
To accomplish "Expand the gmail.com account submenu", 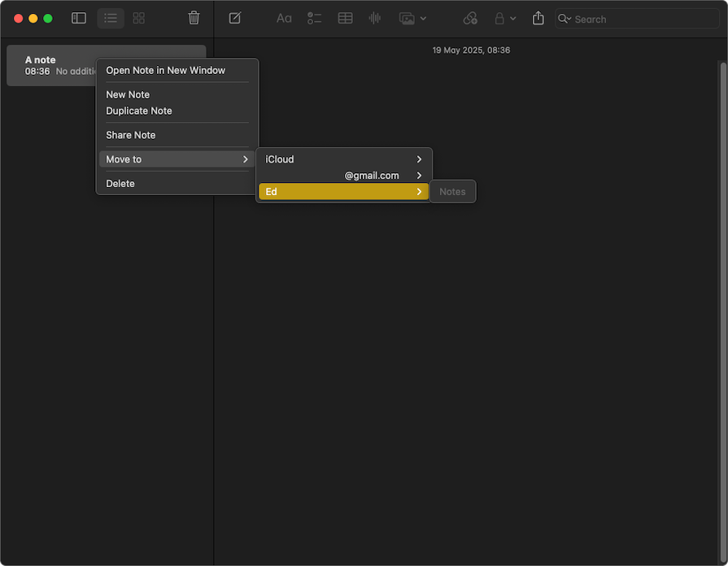I will (343, 176).
